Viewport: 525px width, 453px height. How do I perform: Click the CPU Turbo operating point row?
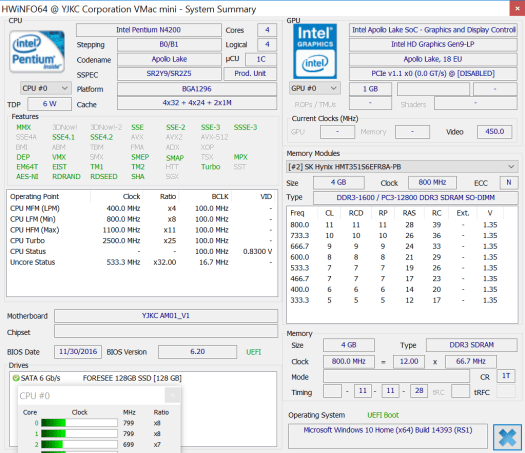pyautogui.click(x=141, y=241)
